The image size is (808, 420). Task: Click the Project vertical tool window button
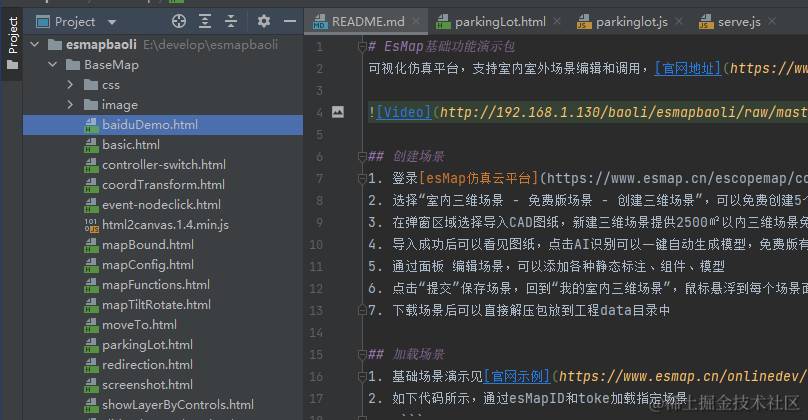[x=12, y=43]
